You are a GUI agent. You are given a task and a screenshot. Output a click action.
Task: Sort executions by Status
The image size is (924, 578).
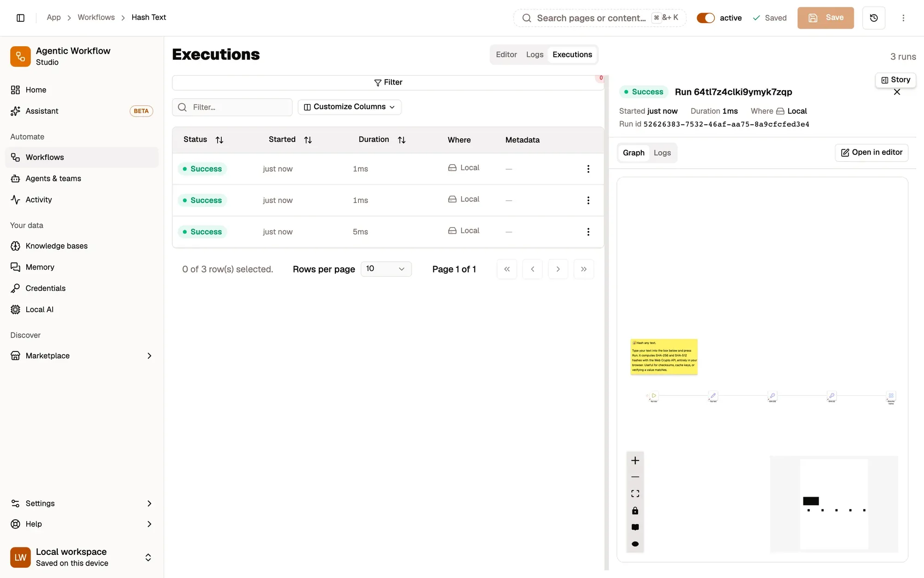click(x=203, y=140)
